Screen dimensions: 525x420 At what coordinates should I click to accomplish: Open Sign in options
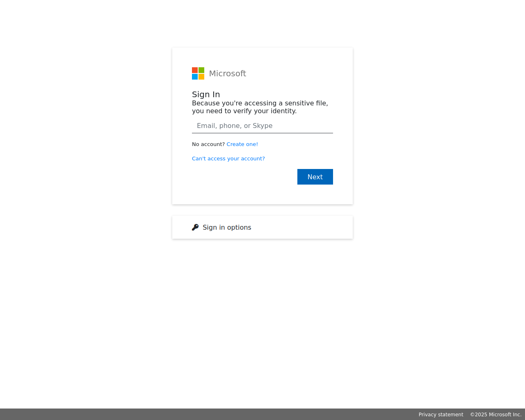pyautogui.click(x=262, y=227)
